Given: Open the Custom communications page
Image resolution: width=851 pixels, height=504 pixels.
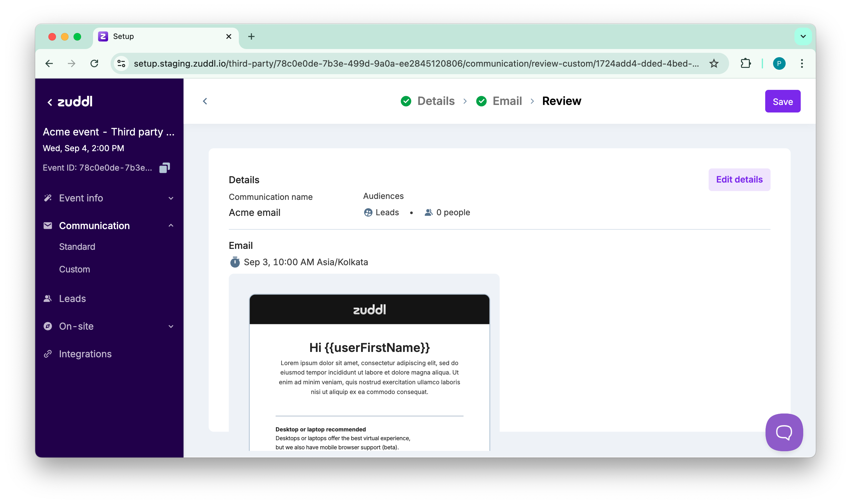Looking at the screenshot, I should (74, 269).
